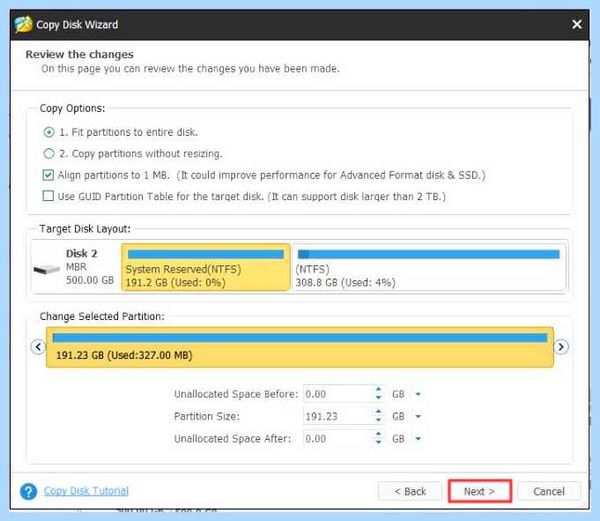This screenshot has height=521, width=600.
Task: Go to previous partition with left arrow
Action: pyautogui.click(x=38, y=347)
